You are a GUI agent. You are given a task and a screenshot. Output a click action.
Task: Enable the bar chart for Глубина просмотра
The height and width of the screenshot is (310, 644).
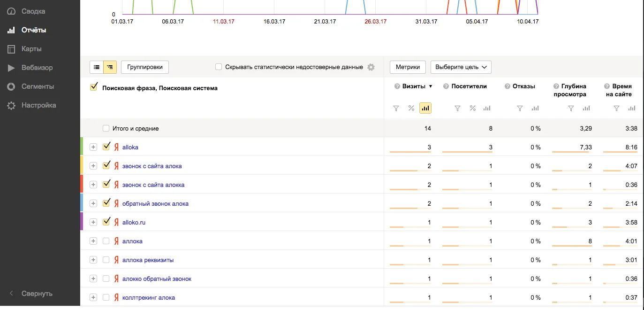(x=586, y=108)
